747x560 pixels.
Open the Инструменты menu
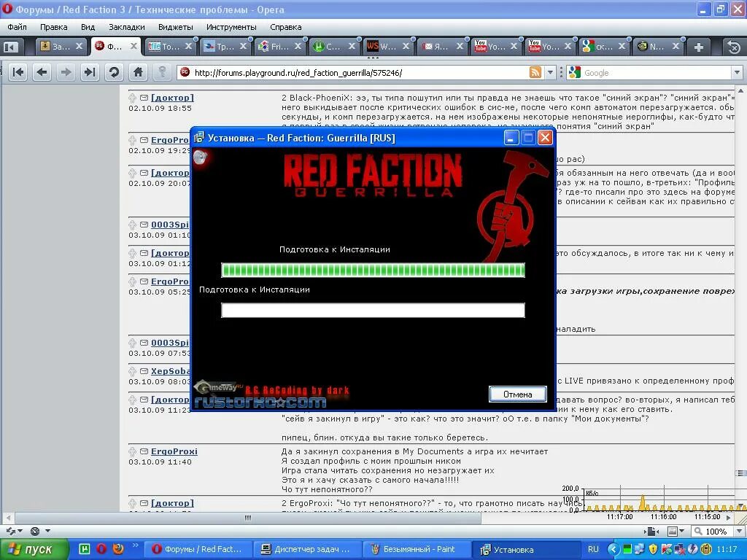(x=231, y=27)
